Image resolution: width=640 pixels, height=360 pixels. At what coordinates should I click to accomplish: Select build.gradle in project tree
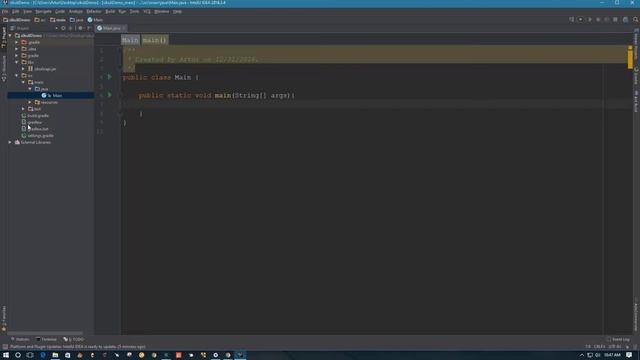click(x=35, y=116)
